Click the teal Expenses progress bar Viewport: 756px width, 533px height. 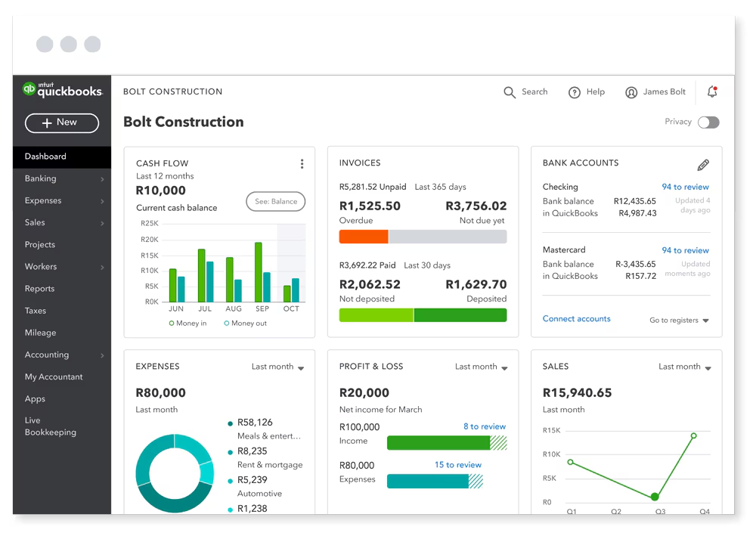click(435, 481)
